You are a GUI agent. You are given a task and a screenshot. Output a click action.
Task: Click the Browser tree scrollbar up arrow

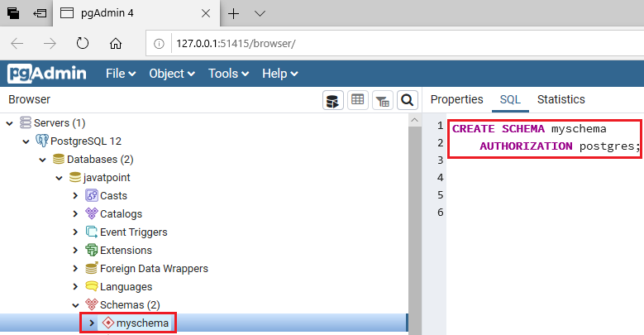coord(415,120)
